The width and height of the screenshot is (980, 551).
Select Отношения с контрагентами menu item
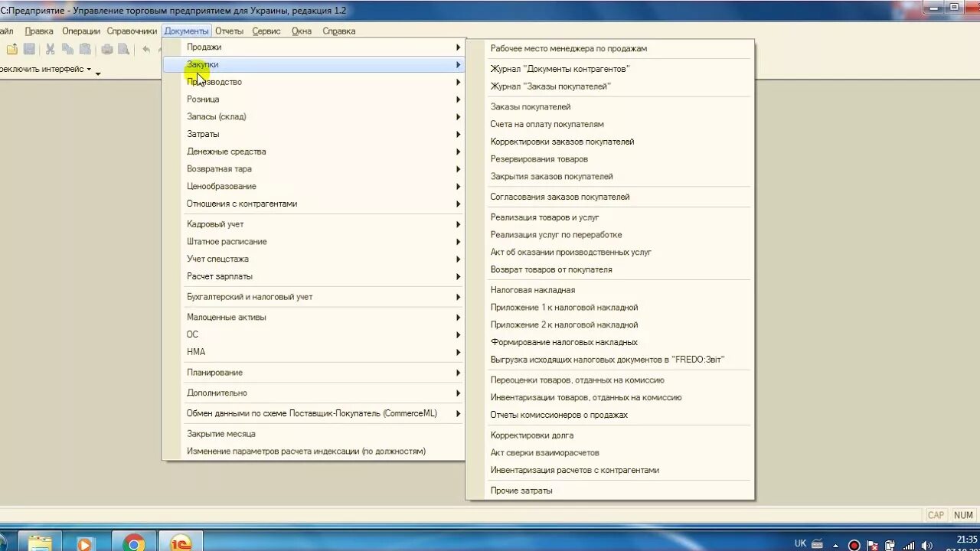tap(314, 204)
